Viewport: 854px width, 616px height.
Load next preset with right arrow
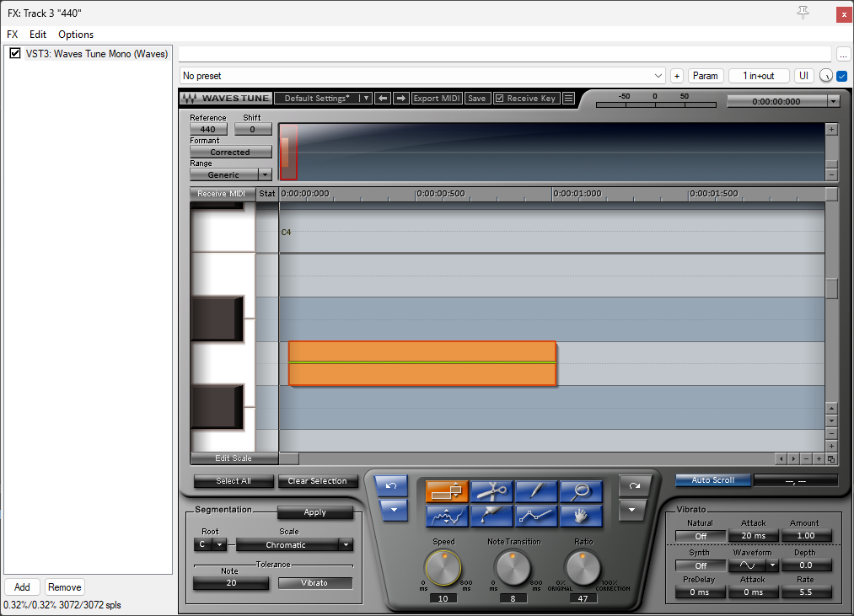pos(400,98)
